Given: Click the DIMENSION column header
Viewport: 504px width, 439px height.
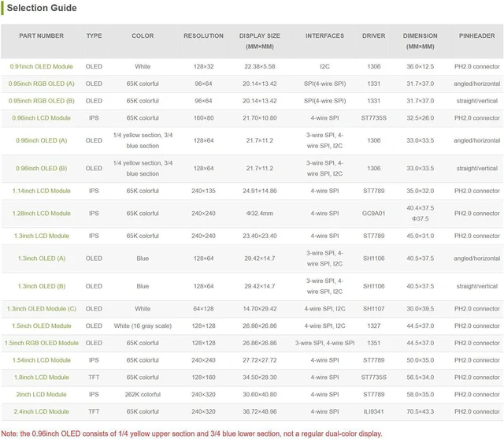Looking at the screenshot, I should point(420,41).
